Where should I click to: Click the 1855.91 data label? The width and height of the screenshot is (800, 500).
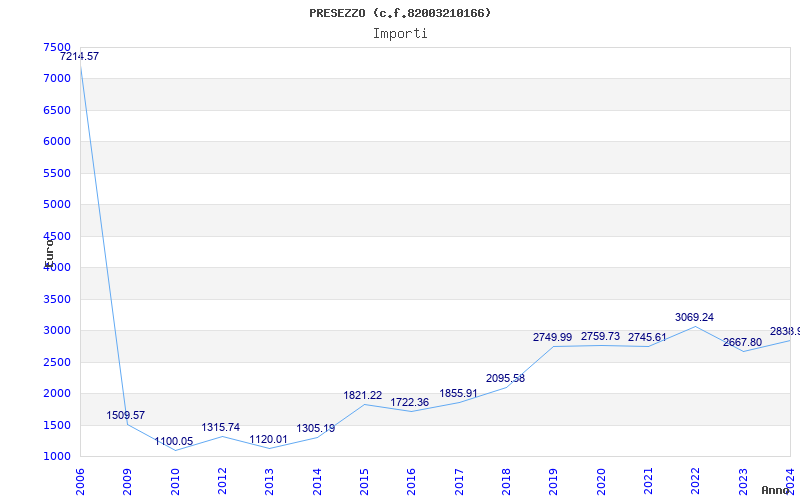point(459,394)
